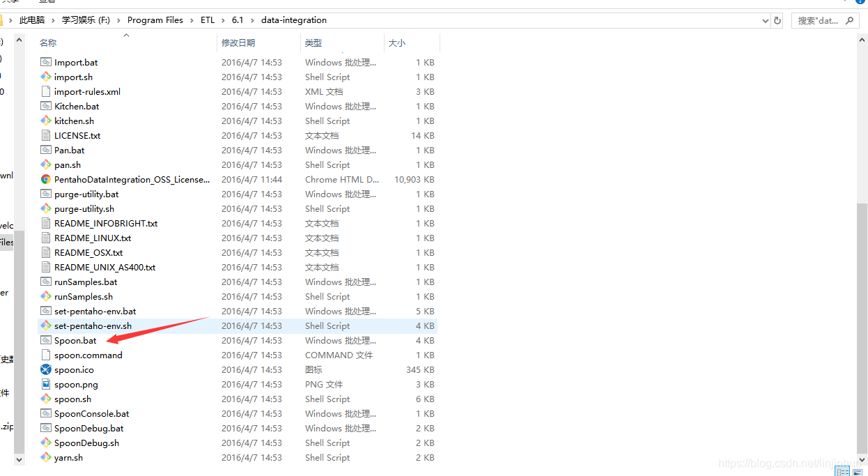Viewport: 868px width, 476px height.
Task: Click the purge-utility.sh script icon
Action: coord(46,208)
